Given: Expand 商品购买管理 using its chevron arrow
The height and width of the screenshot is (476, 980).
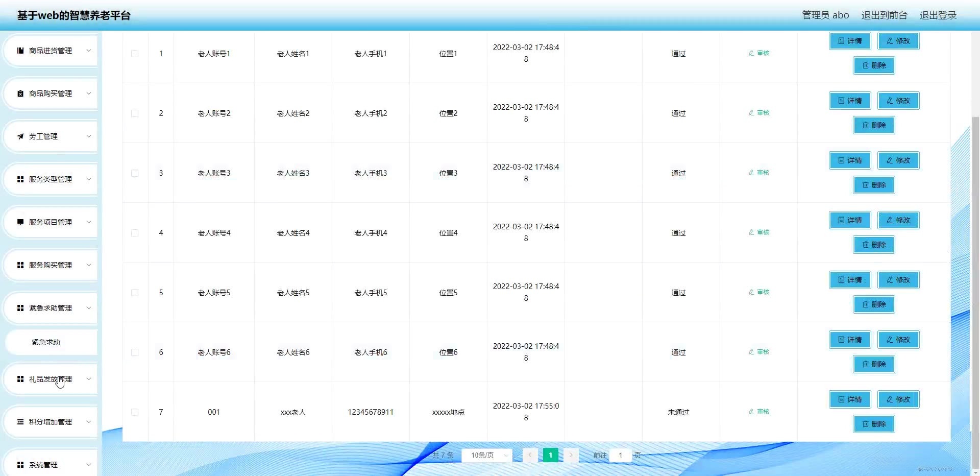Looking at the screenshot, I should [x=89, y=93].
